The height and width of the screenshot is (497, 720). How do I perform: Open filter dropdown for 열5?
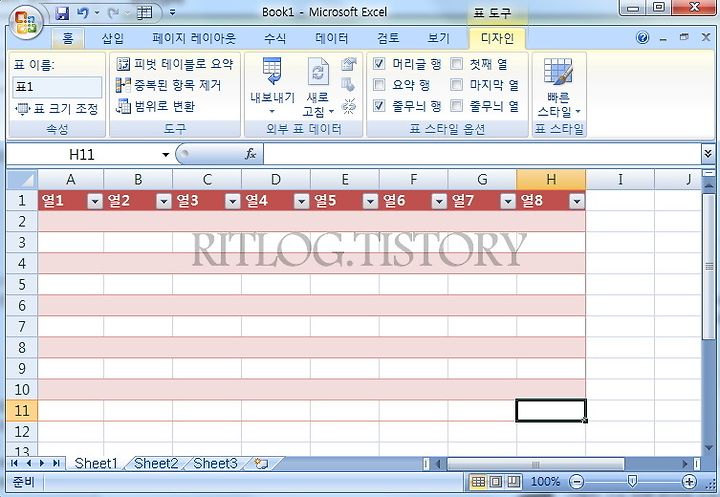(x=371, y=201)
